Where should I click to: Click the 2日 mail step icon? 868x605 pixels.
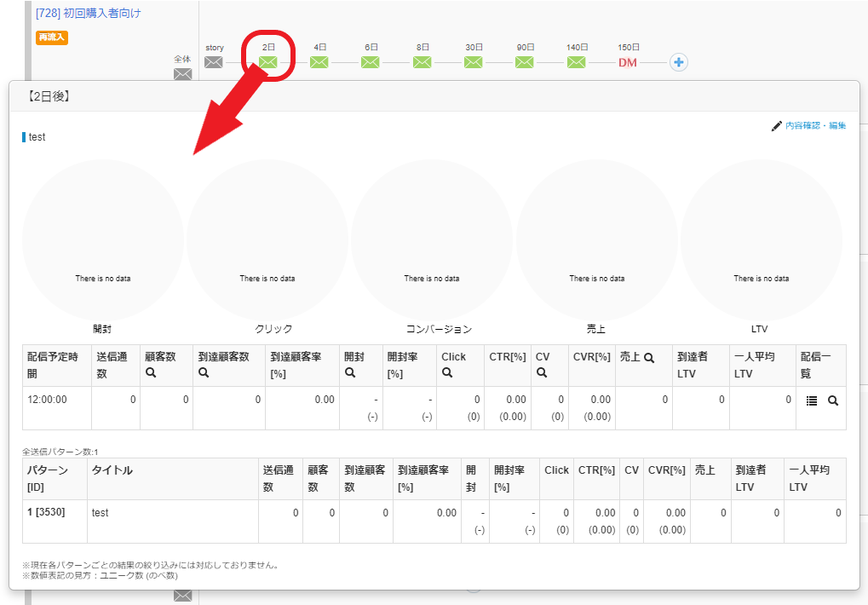[267, 62]
